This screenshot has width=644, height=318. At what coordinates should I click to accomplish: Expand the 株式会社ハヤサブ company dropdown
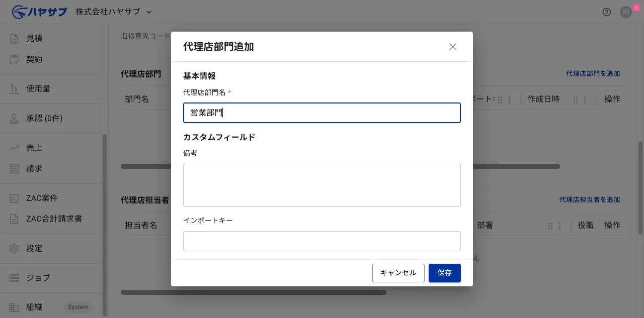114,12
